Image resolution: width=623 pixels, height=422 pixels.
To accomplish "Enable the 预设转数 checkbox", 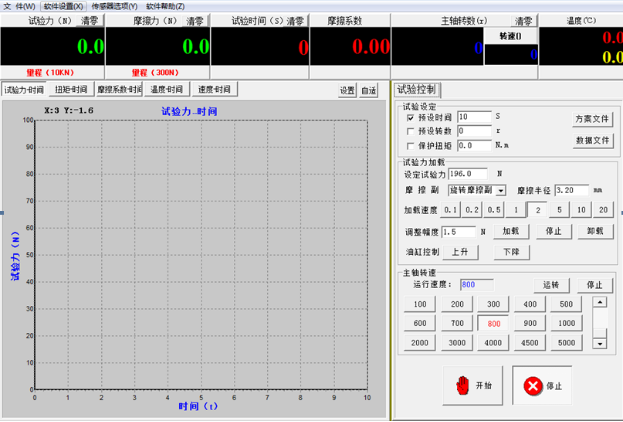I will pyautogui.click(x=410, y=131).
